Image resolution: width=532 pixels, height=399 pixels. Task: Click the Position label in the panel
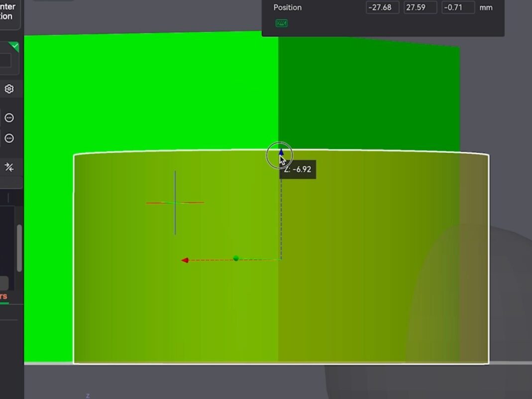click(287, 7)
